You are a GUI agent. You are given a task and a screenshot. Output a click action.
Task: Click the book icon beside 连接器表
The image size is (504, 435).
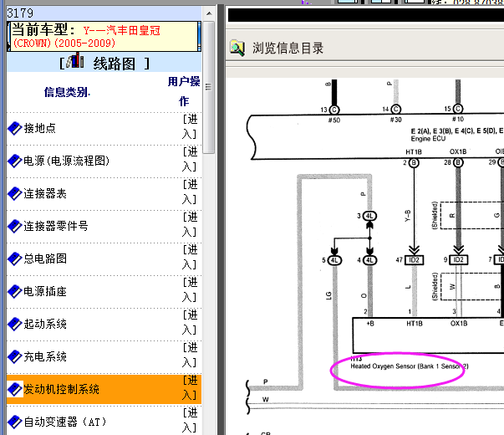(14, 194)
